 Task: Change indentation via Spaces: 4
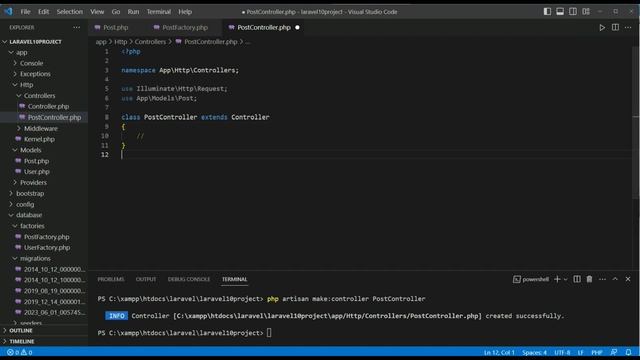pos(534,352)
